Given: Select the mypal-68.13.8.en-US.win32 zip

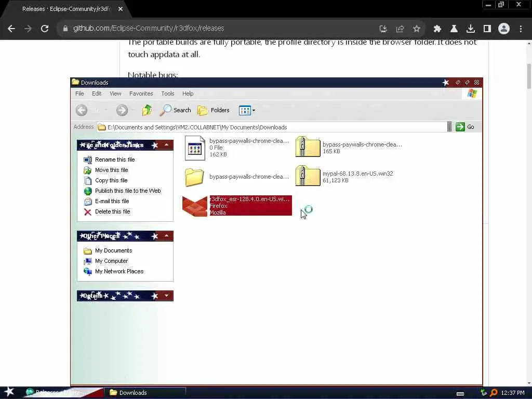Looking at the screenshot, I should pos(344,177).
